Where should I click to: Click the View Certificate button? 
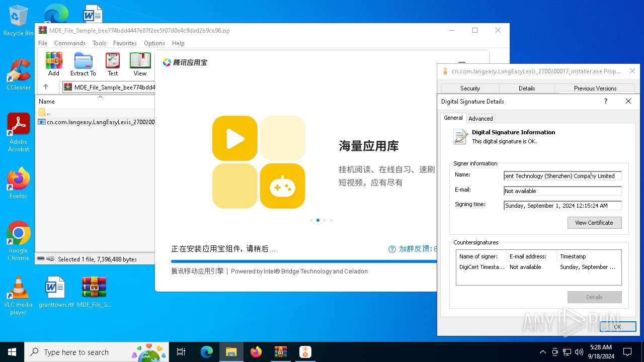point(594,223)
